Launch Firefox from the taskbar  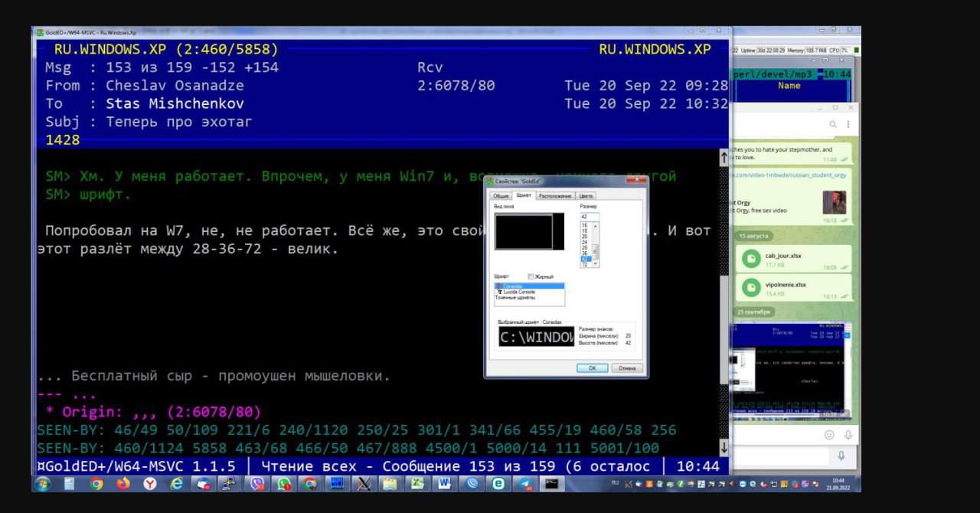(x=123, y=484)
